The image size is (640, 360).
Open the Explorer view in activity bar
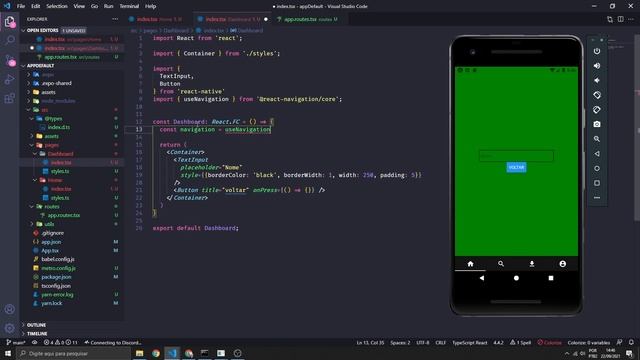point(9,21)
